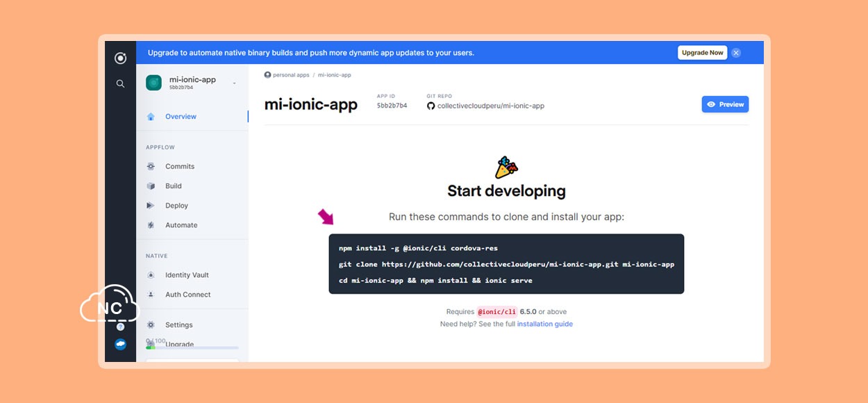The width and height of the screenshot is (868, 403).
Task: Click the Ionic logo icon in dark sidebar
Action: pyautogui.click(x=120, y=58)
